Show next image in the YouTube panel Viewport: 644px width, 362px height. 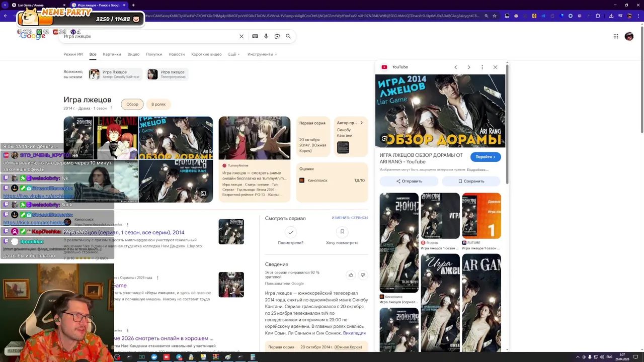coord(469,67)
